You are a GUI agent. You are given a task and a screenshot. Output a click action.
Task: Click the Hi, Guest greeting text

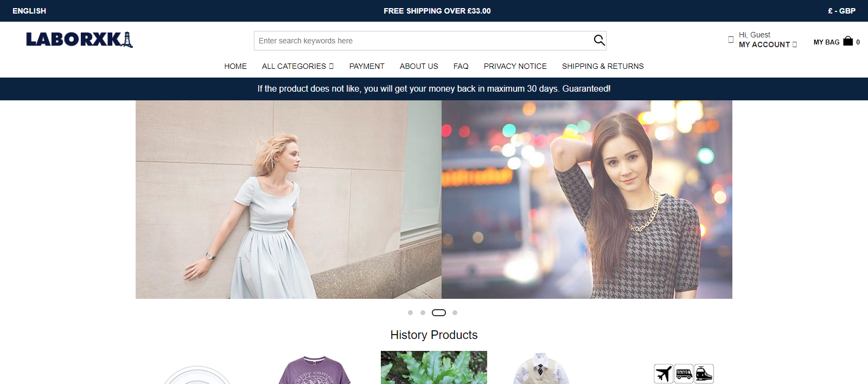pos(754,35)
